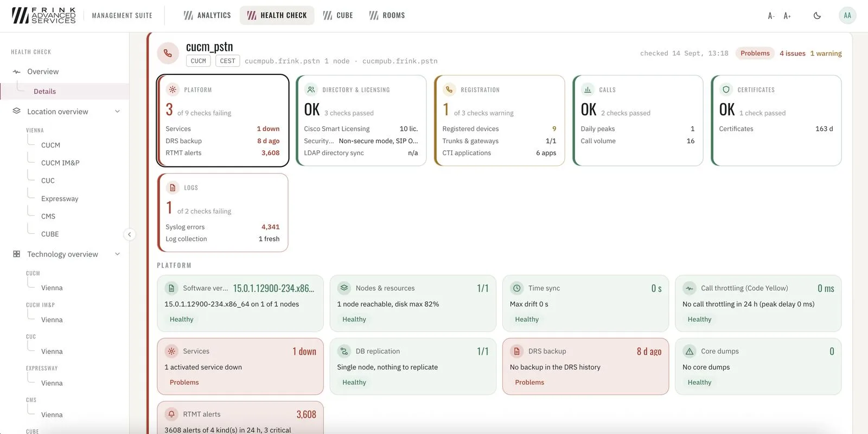Open CUBE under Vienna location
The width and height of the screenshot is (868, 434).
coord(50,234)
